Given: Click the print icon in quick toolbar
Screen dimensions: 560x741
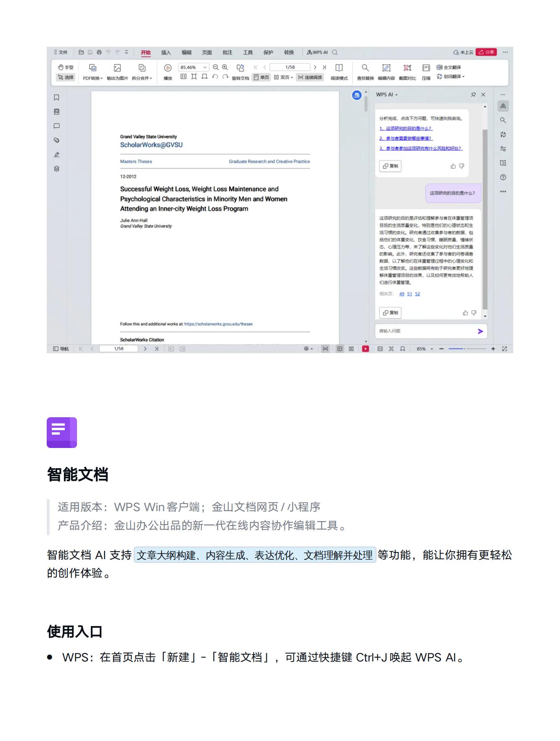Looking at the screenshot, I should (99, 52).
